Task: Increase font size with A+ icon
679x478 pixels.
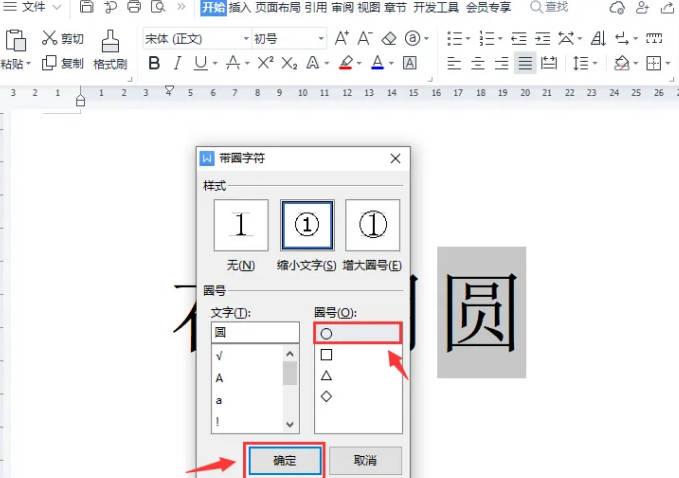Action: tap(342, 39)
